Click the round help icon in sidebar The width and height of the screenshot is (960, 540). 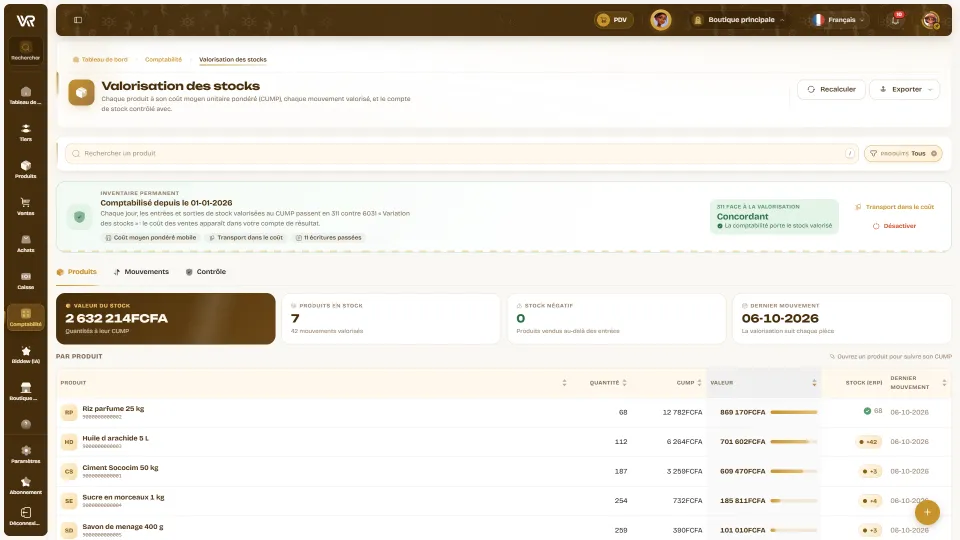pos(26,424)
